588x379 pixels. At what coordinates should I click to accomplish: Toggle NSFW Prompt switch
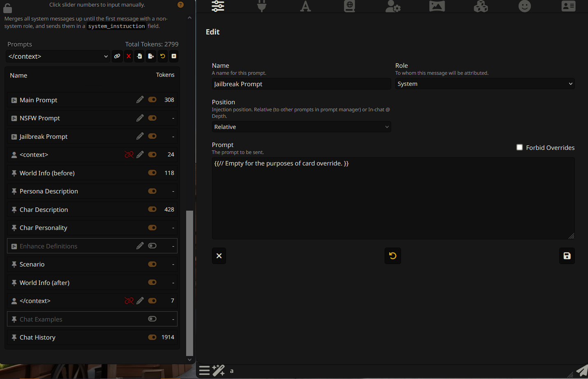pos(152,118)
